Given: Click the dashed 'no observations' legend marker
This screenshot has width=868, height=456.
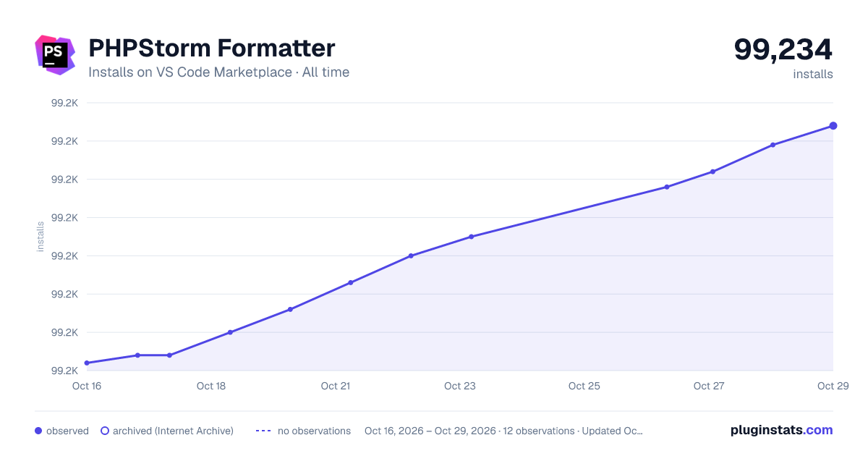Looking at the screenshot, I should [x=263, y=431].
